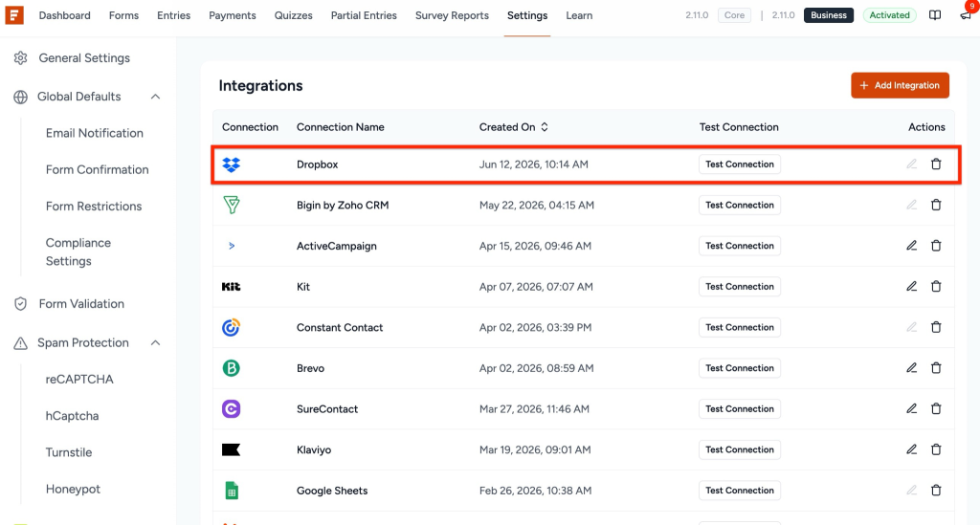Screen dimensions: 980x525
Task: Open Turnstile settings
Action: pyautogui.click(x=69, y=452)
